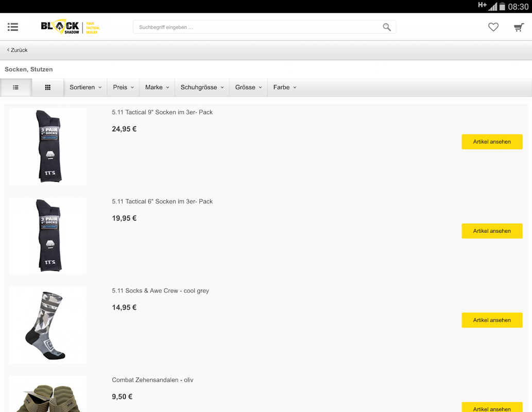
Task: Click the search magnifier icon
Action: pos(386,27)
